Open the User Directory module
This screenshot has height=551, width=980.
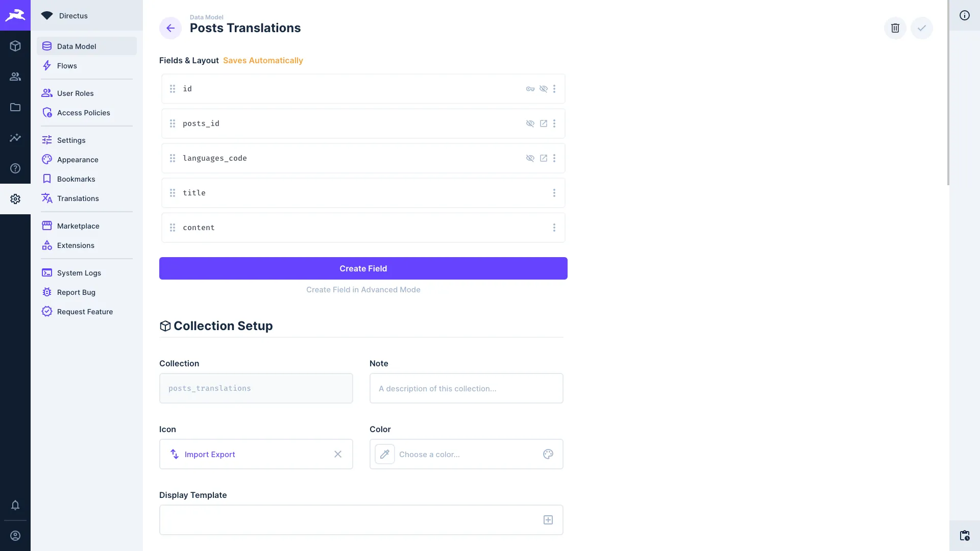click(15, 77)
